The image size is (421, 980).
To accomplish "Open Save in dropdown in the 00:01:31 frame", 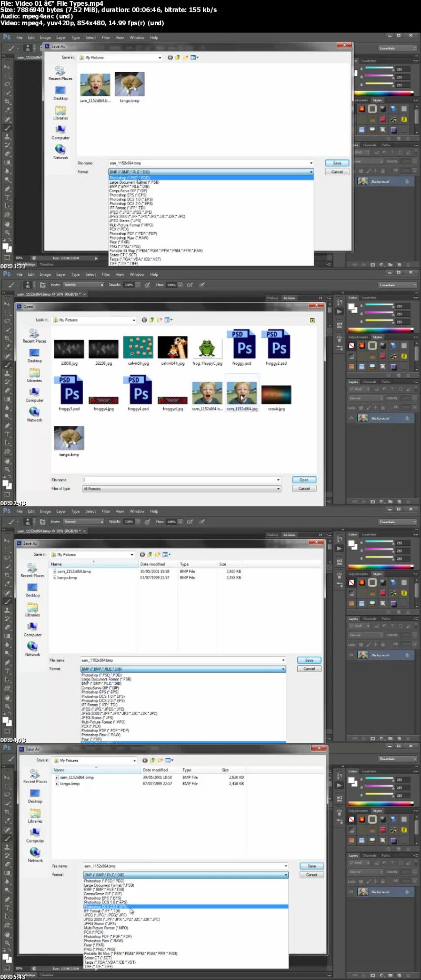I will point(120,57).
